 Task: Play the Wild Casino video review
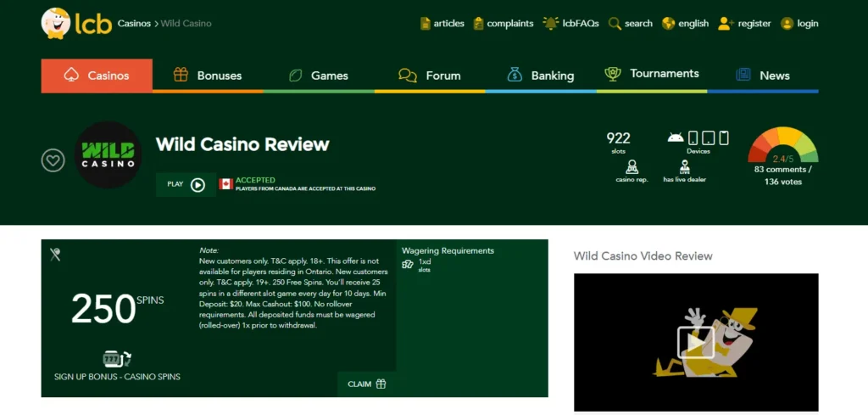pos(696,344)
